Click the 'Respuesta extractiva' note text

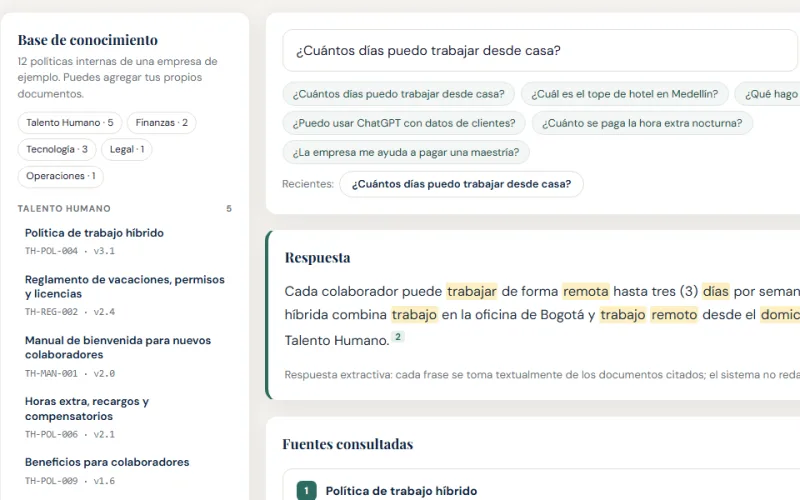(x=542, y=374)
